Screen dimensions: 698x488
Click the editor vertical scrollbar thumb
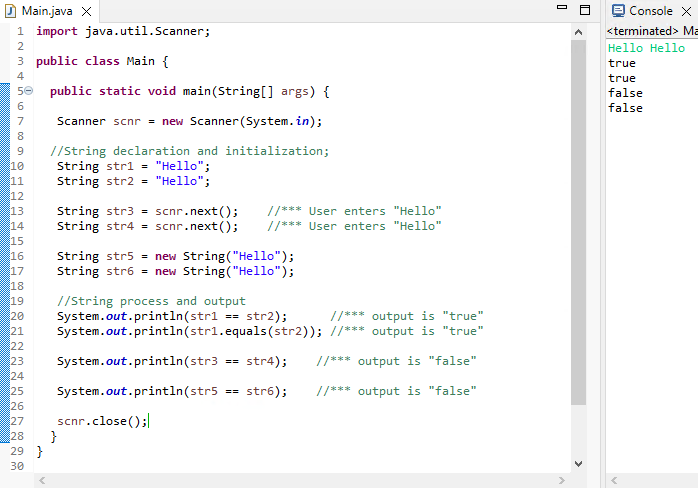578,223
